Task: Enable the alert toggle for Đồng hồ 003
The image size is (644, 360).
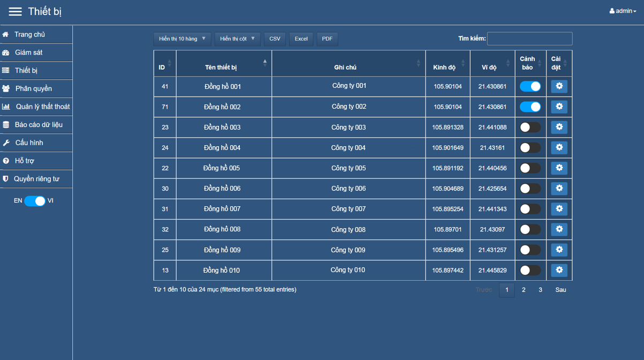Action: point(530,127)
